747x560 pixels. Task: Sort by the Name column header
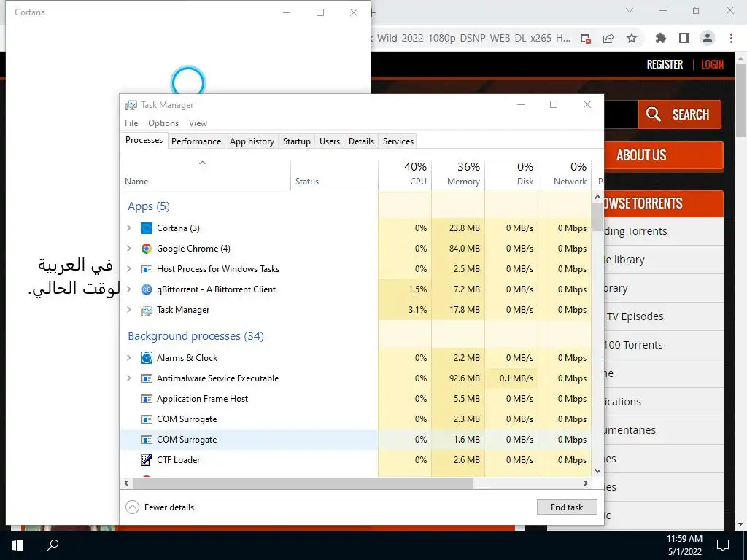pos(205,174)
